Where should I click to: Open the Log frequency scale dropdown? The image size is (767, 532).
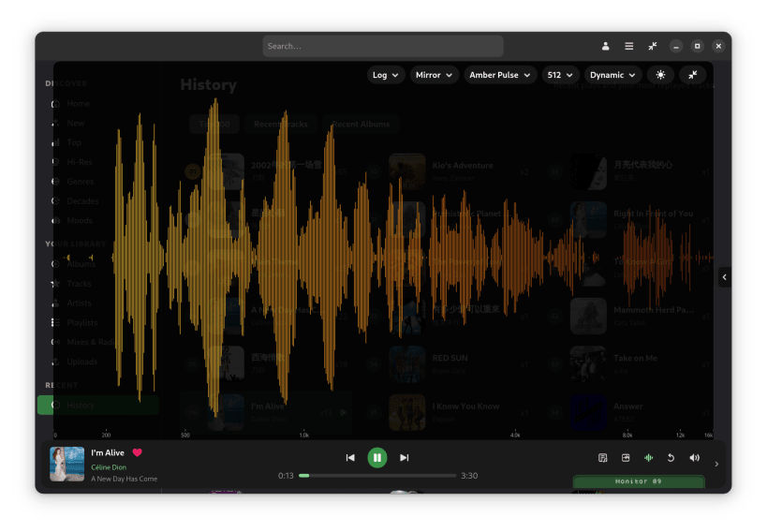coord(386,75)
